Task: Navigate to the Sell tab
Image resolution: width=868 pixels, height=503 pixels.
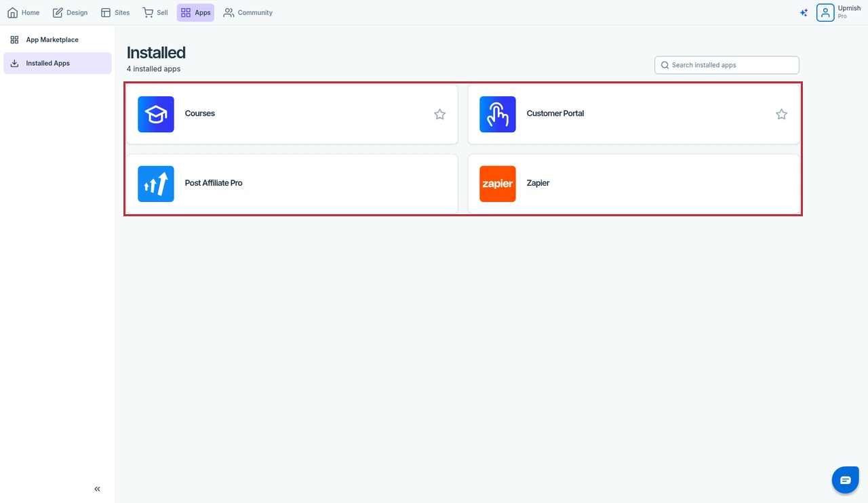Action: click(155, 13)
